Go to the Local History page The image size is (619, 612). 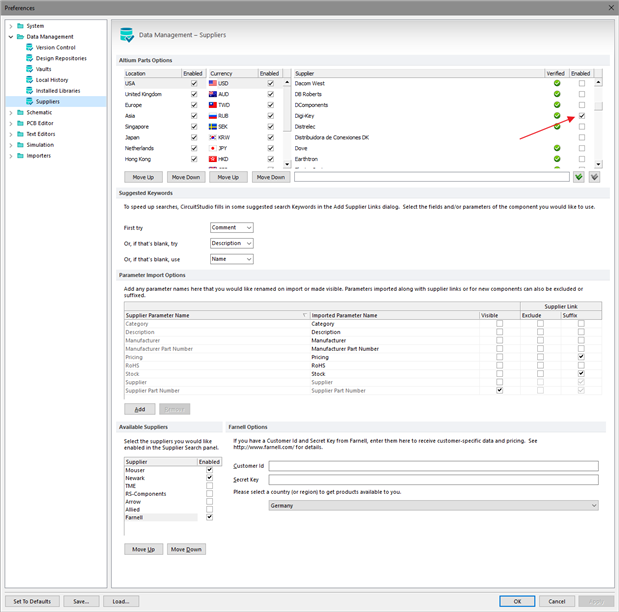pyautogui.click(x=52, y=80)
